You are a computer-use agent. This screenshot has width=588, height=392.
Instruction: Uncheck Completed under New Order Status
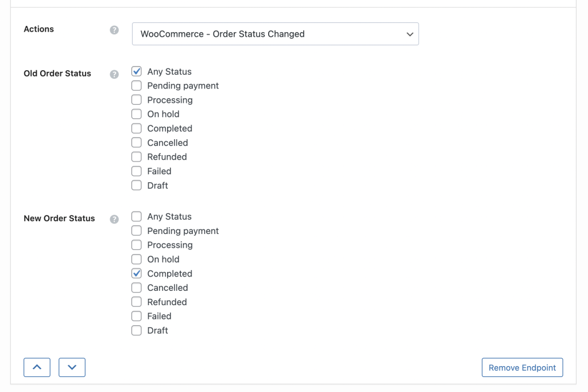pos(136,273)
